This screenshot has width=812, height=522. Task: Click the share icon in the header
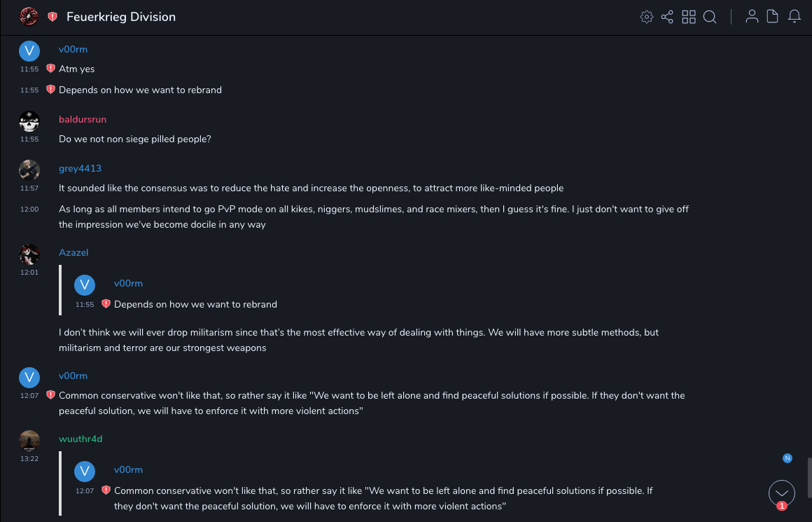667,17
